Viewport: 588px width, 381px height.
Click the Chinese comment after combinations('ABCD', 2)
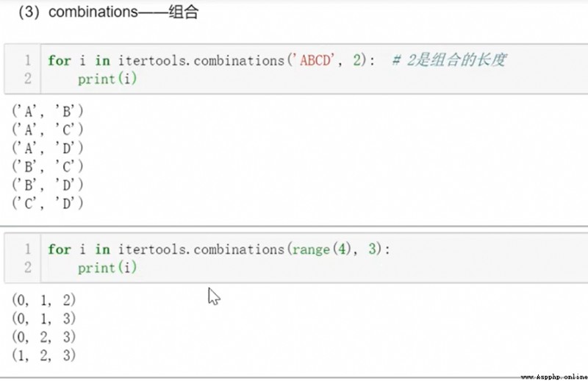(x=449, y=60)
